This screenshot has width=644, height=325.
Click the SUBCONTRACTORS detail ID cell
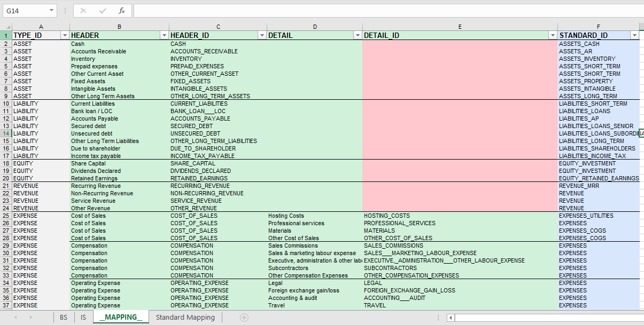pos(460,268)
